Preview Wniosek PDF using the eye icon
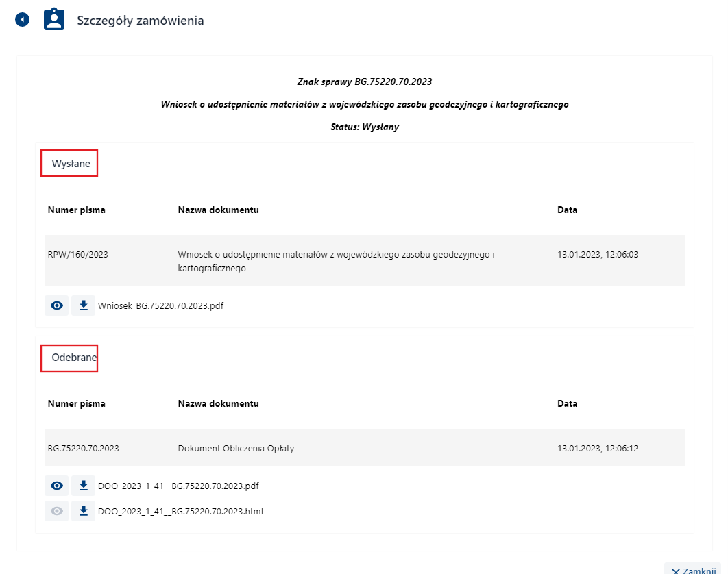 [x=56, y=305]
